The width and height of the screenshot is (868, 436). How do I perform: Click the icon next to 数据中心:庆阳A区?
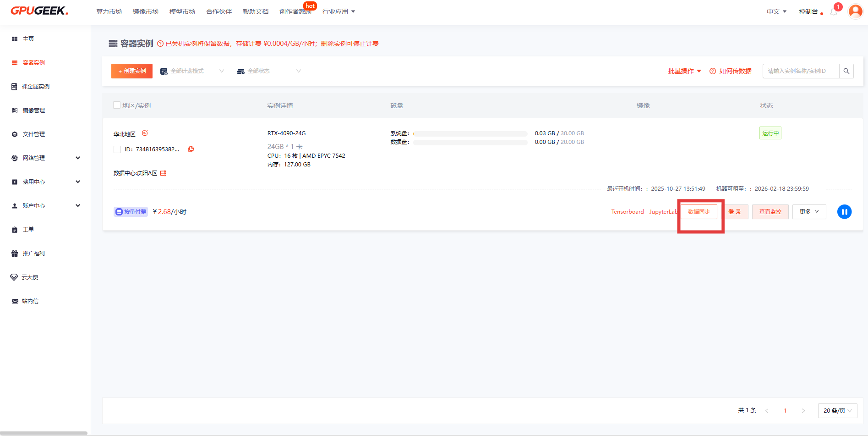(163, 173)
